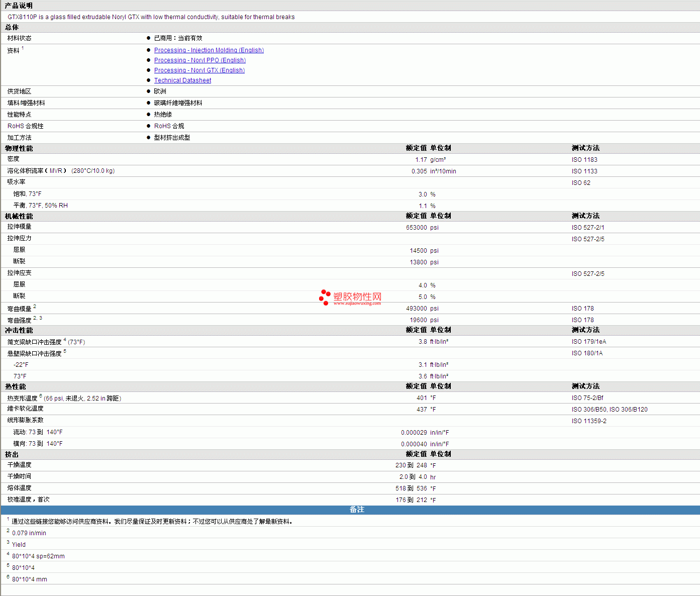Open the Technical Datasheet link
This screenshot has width=700, height=596.
(x=182, y=80)
